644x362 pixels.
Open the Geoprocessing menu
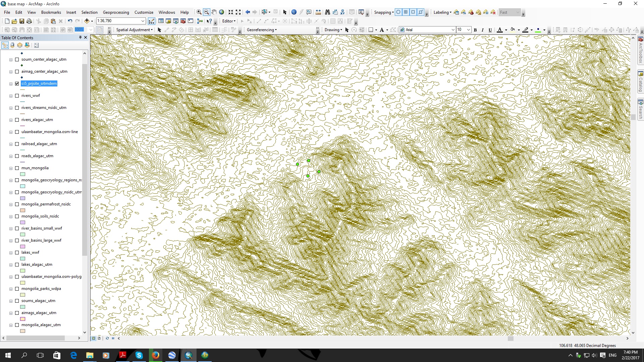click(116, 12)
